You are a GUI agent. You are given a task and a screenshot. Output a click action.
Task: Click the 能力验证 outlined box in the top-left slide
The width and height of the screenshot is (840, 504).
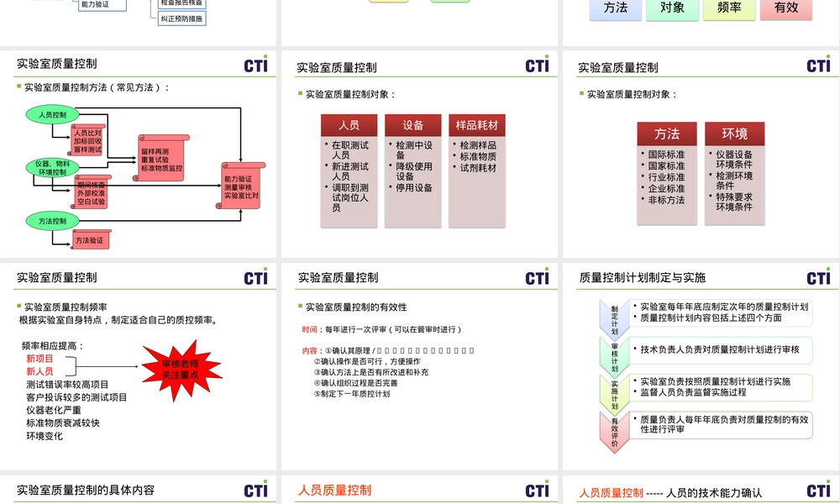[102, 5]
